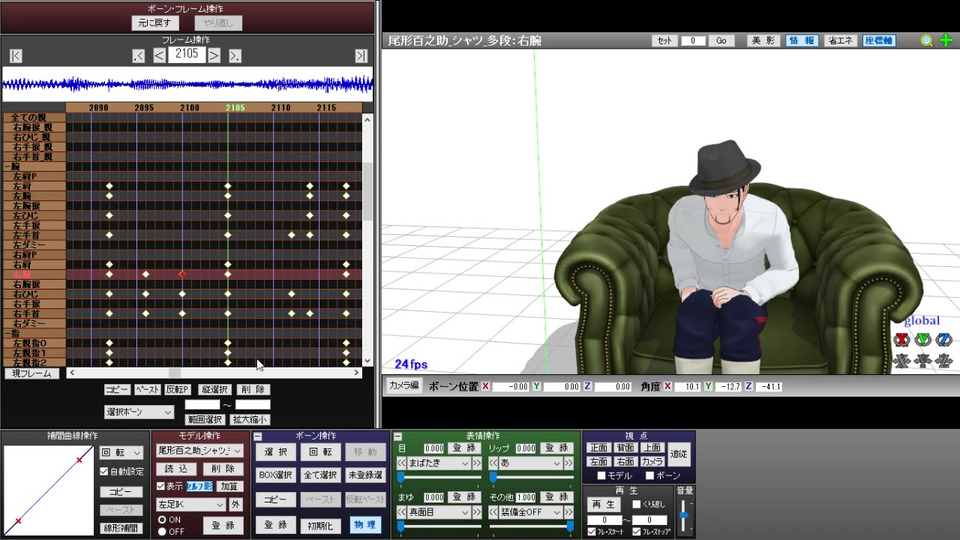Viewport: 960px width, 540px height.
Task: Open the 真面目 brow morph dropdown
Action: click(439, 512)
